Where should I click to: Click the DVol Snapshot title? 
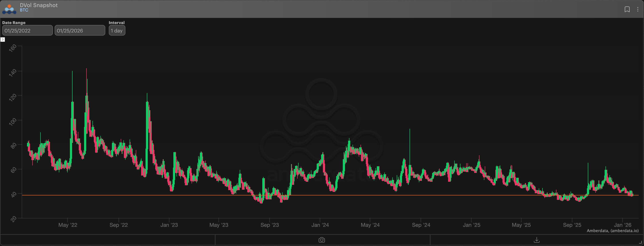tap(39, 5)
